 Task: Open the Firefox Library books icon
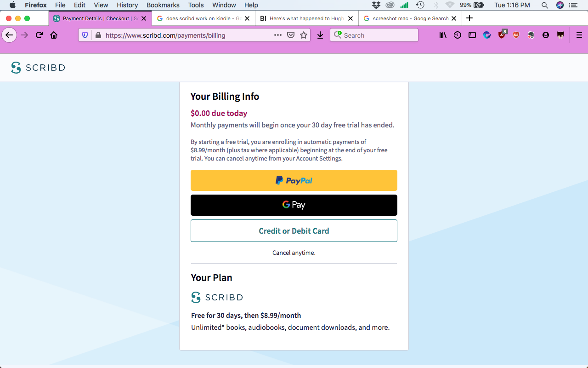pos(443,35)
